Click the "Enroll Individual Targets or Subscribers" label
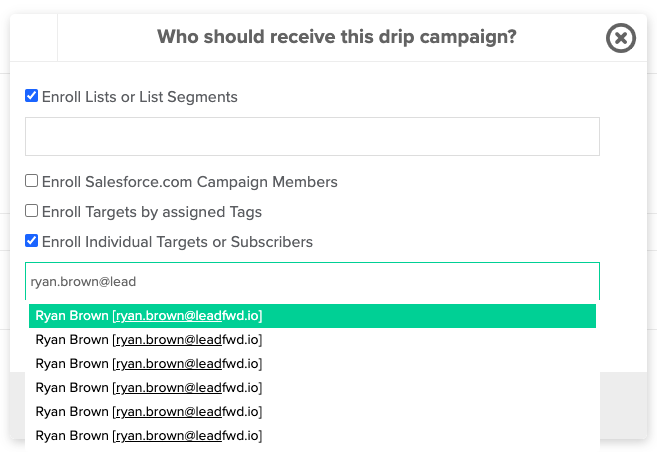The image size is (657, 452). [177, 242]
